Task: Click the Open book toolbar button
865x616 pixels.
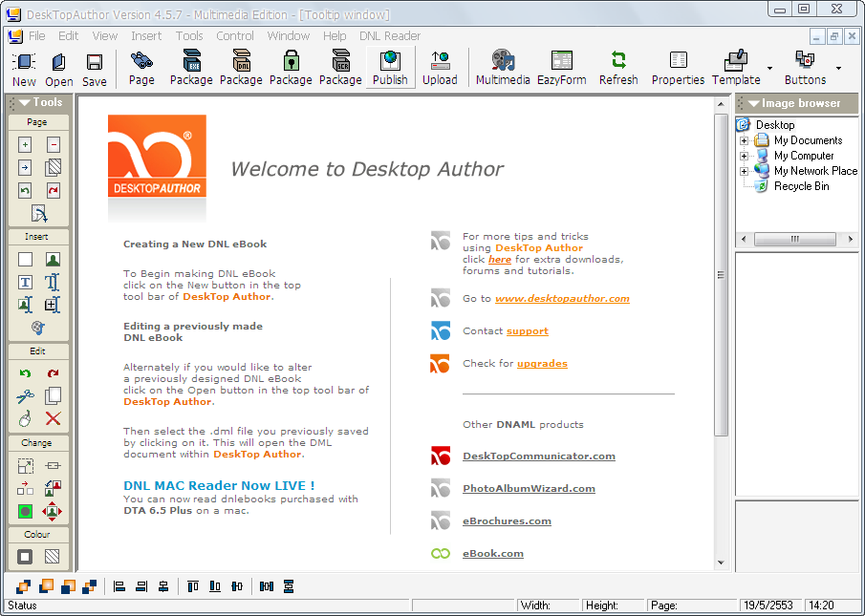Action: coord(59,70)
